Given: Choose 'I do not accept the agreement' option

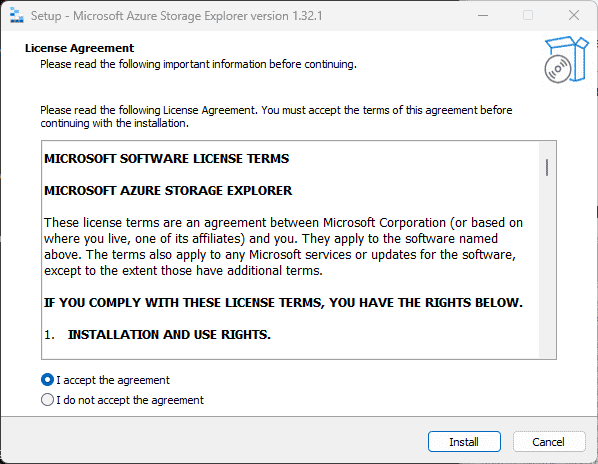Looking at the screenshot, I should (x=47, y=400).
